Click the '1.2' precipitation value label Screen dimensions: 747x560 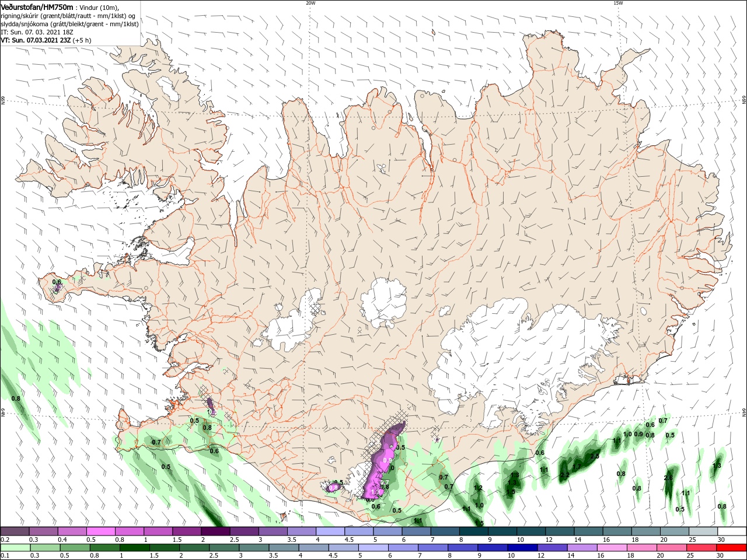(478, 488)
